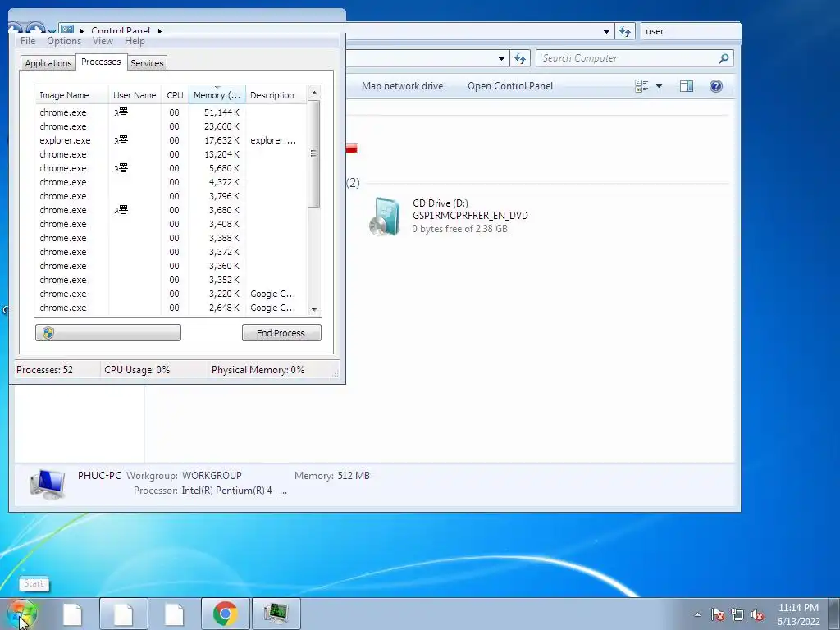
Task: Click the search box containing 'user'
Action: click(690, 32)
